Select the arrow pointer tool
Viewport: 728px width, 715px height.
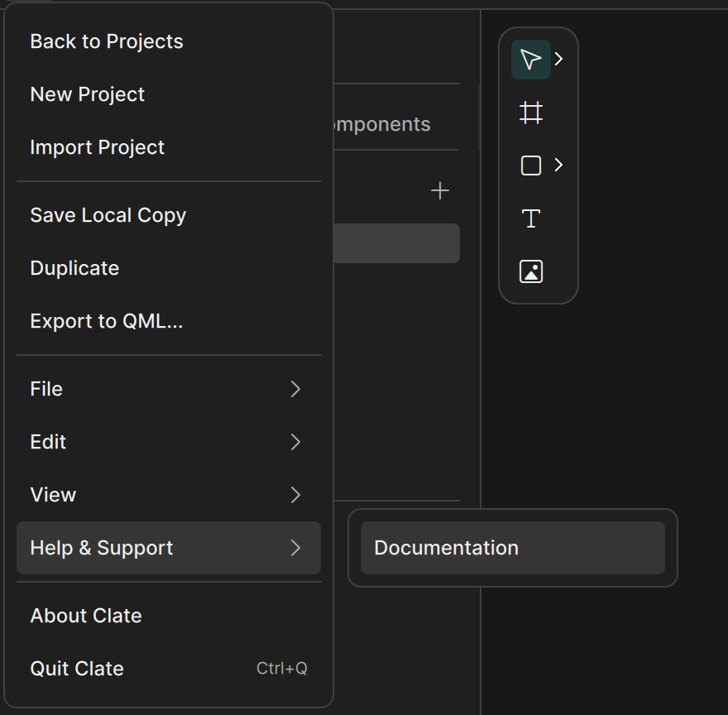click(530, 60)
